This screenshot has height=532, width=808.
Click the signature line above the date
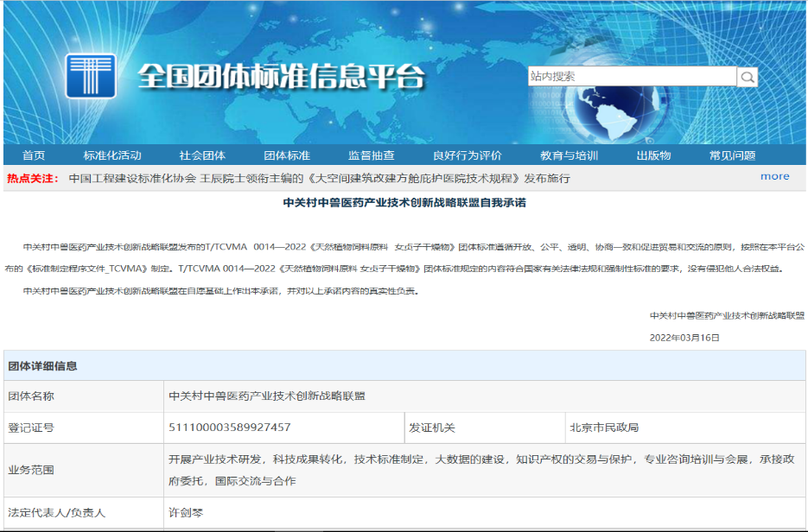coord(727,316)
